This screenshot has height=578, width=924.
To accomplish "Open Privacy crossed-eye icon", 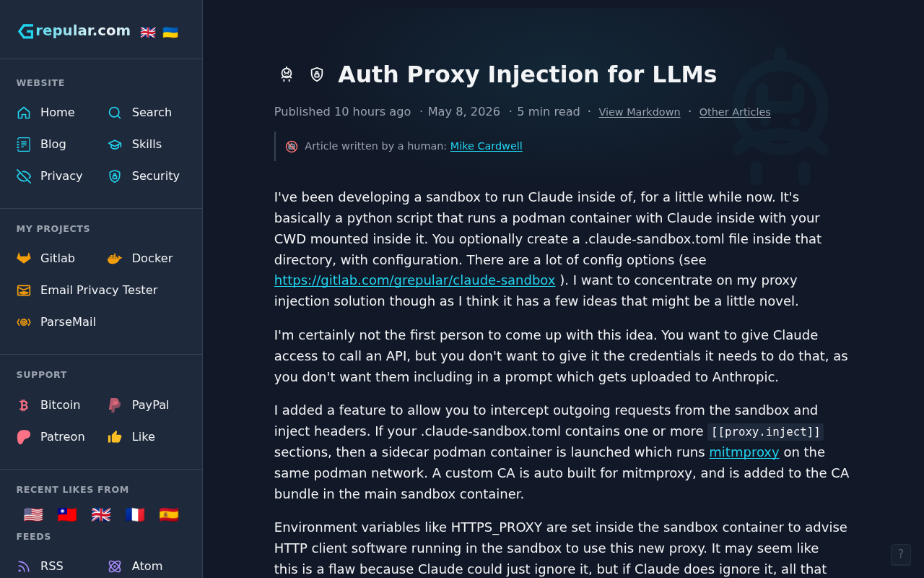I will pos(24,176).
